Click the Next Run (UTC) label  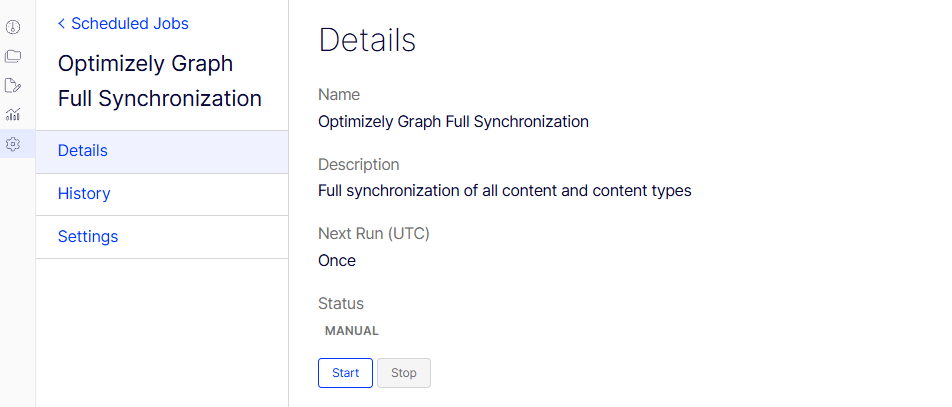[x=374, y=234]
